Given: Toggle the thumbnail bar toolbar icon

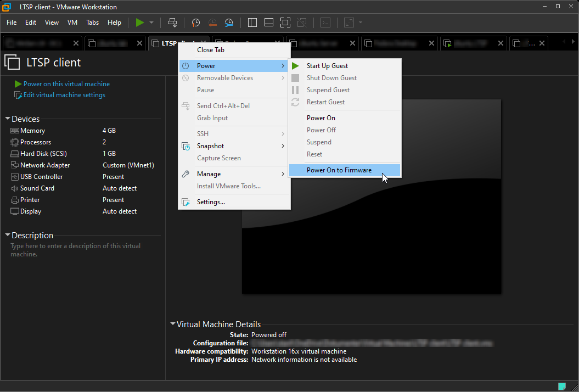Looking at the screenshot, I should click(269, 23).
